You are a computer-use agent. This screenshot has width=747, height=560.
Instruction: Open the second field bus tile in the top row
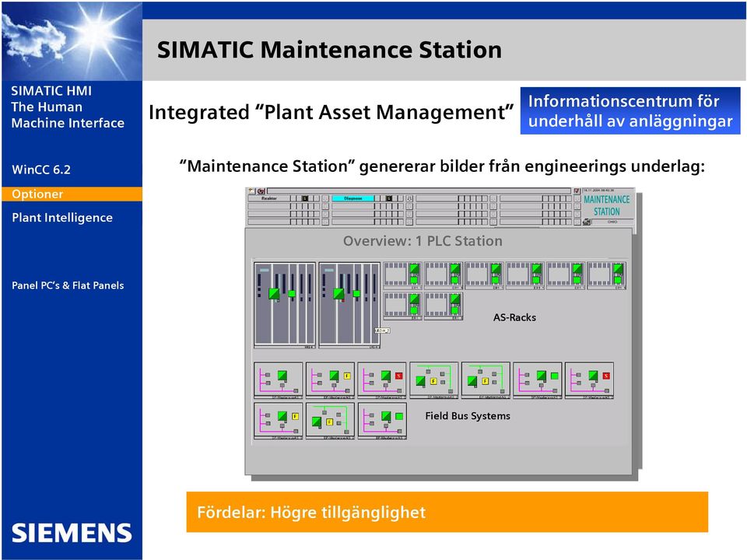tap(330, 380)
